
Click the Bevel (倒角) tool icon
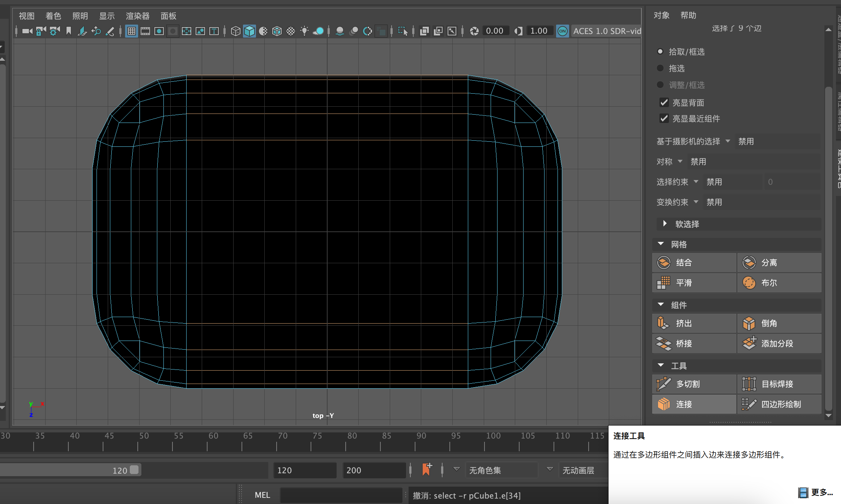coord(748,323)
